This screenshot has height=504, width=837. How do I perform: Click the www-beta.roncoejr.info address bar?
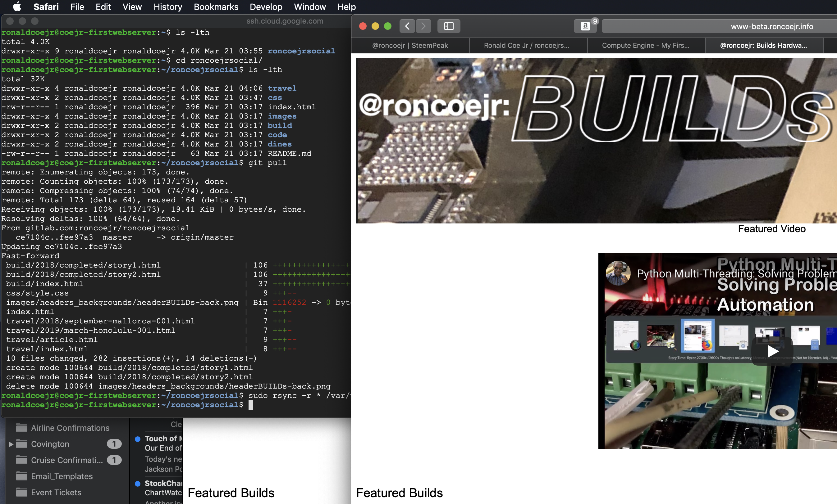pos(719,26)
